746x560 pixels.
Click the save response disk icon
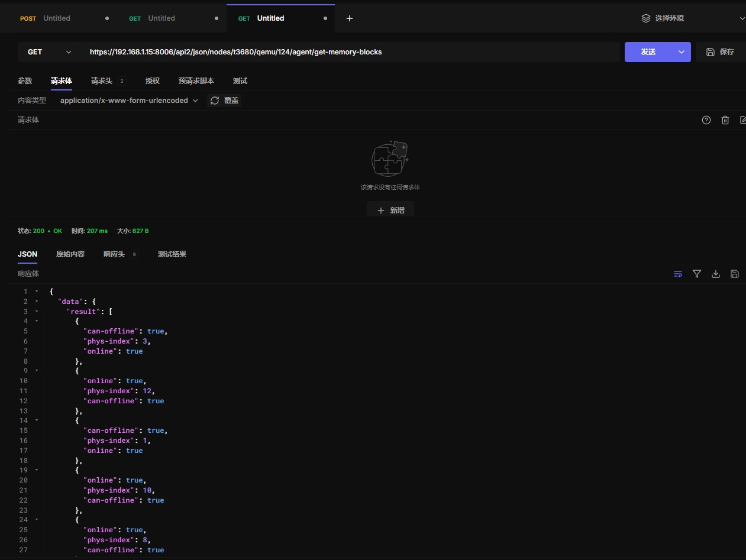click(735, 274)
